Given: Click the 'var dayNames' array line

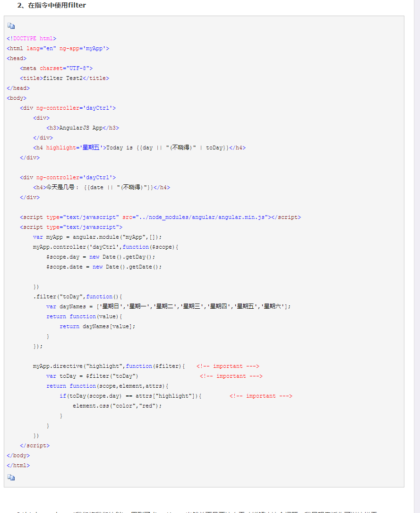Looking at the screenshot, I should tap(168, 306).
